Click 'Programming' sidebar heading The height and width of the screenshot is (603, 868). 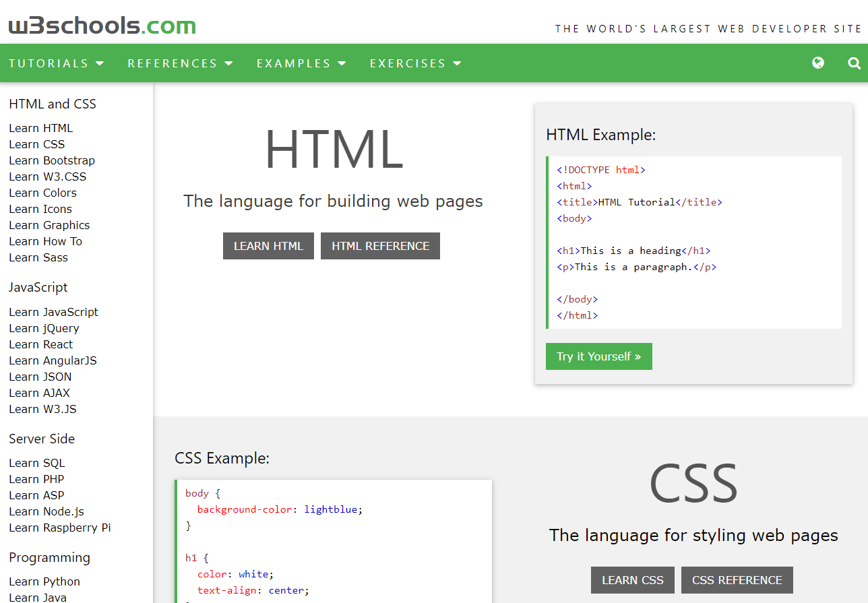tap(49, 557)
